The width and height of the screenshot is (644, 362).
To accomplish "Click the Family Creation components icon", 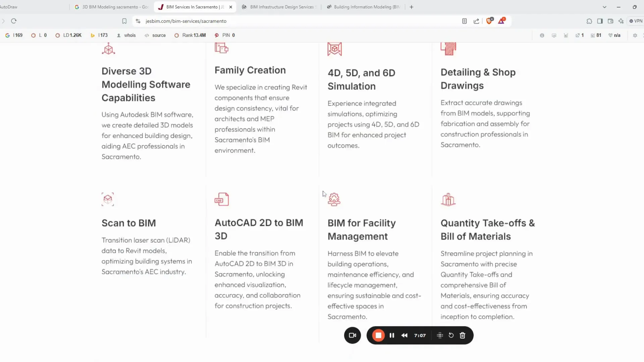I will (x=221, y=48).
